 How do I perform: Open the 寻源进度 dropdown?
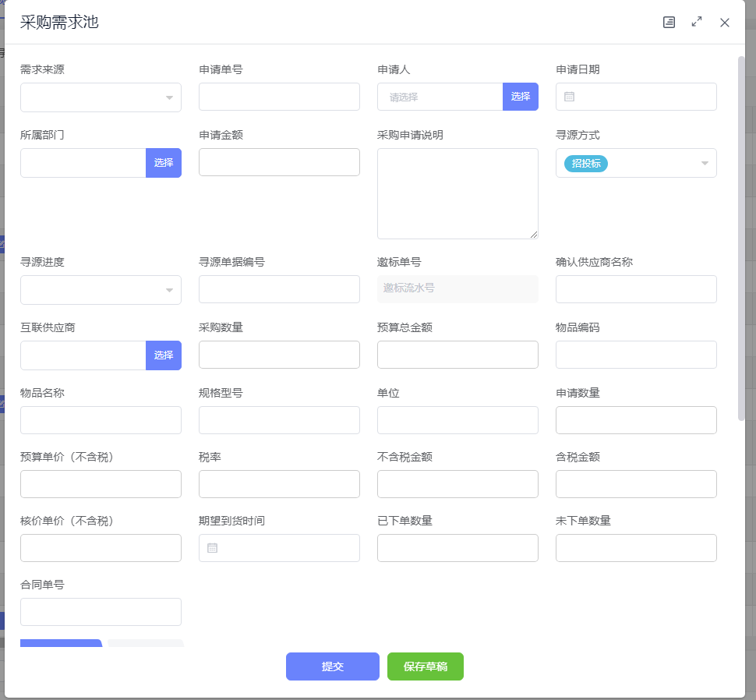(168, 290)
